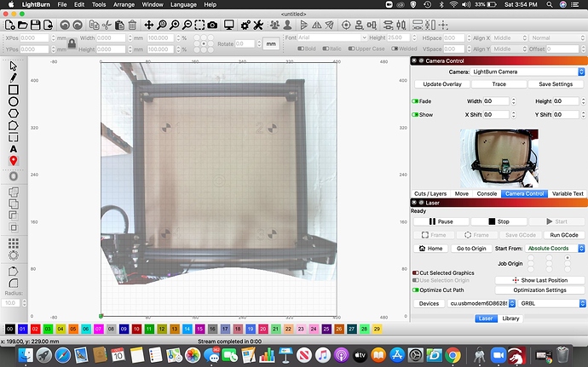
Task: Open Start From Absolute Coords dropdown
Action: (555, 249)
